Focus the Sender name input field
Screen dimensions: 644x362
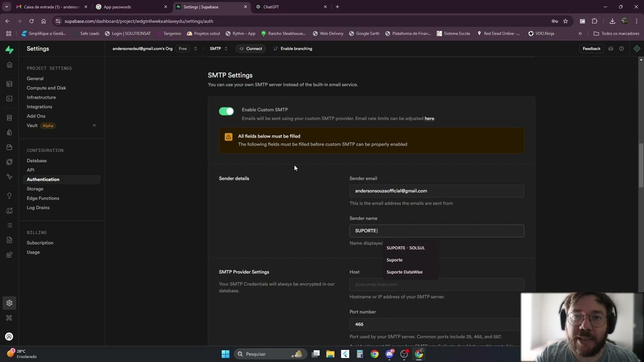437,231
